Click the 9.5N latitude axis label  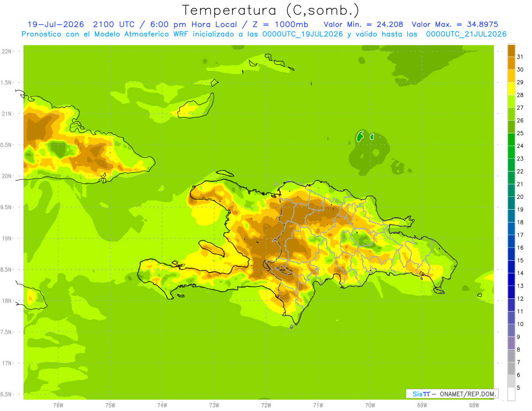tap(7, 207)
